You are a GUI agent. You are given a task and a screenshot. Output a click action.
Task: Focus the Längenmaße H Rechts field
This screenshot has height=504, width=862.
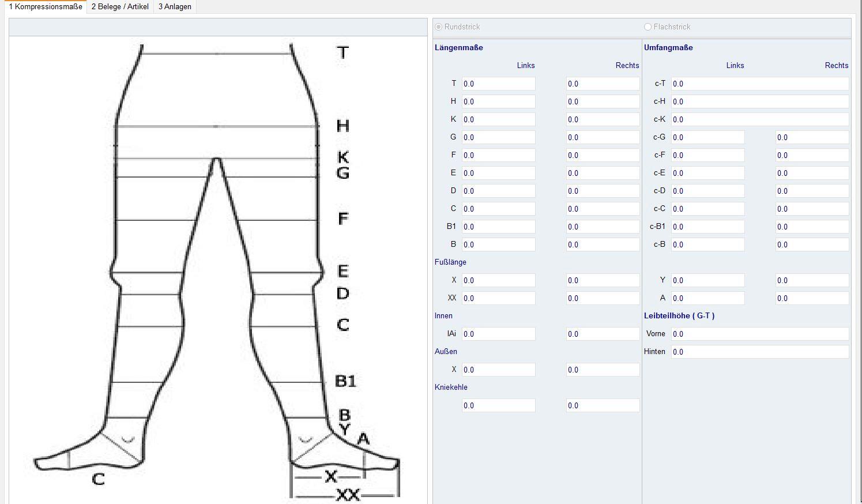click(603, 102)
